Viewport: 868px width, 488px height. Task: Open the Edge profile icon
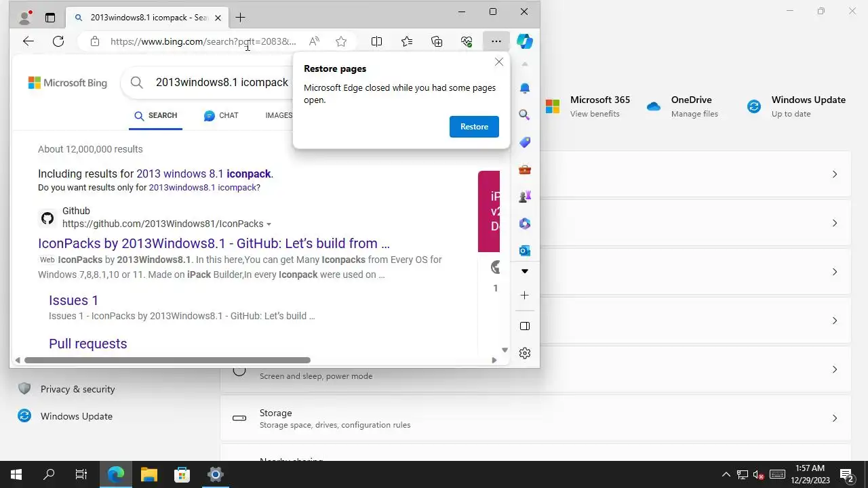tap(25, 17)
